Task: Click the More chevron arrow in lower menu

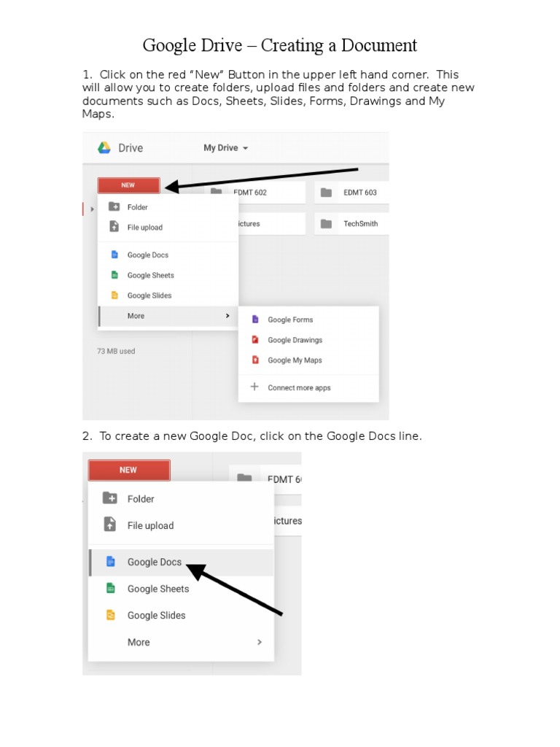Action: point(260,642)
